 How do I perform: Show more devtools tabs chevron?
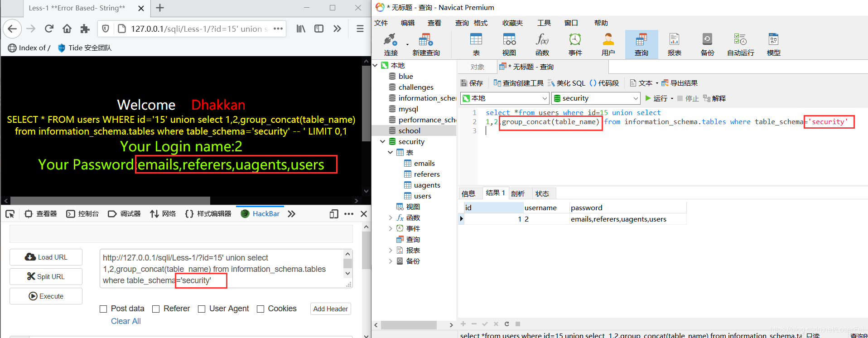[x=291, y=214]
